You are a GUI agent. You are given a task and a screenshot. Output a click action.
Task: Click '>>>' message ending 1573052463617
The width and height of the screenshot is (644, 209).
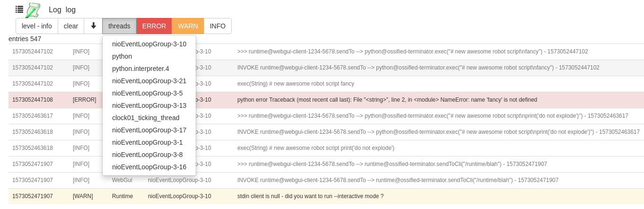(x=433, y=116)
